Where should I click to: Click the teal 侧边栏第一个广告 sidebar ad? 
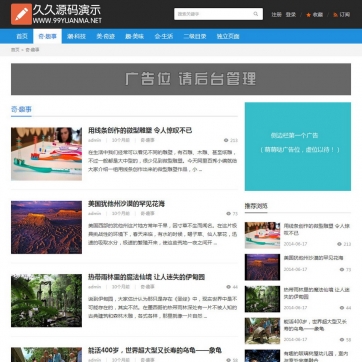[298, 146]
